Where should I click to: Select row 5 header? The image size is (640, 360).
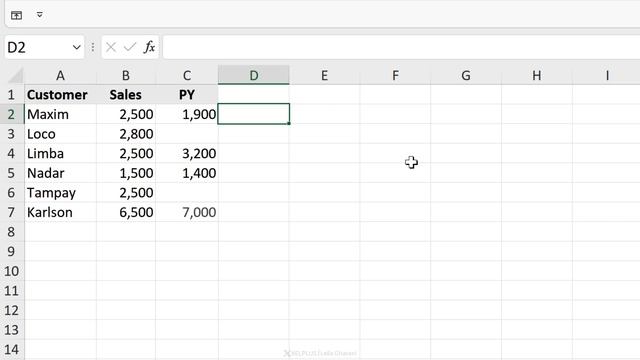[x=11, y=173]
